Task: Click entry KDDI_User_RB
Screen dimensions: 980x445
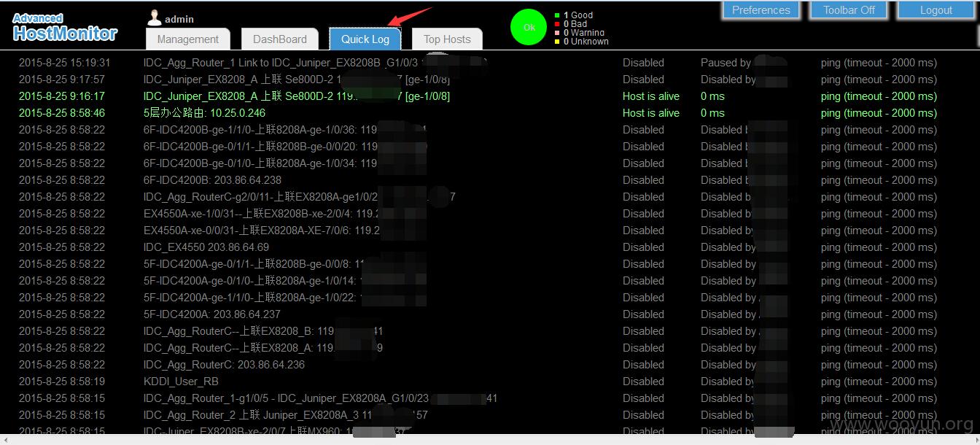Action: click(181, 382)
